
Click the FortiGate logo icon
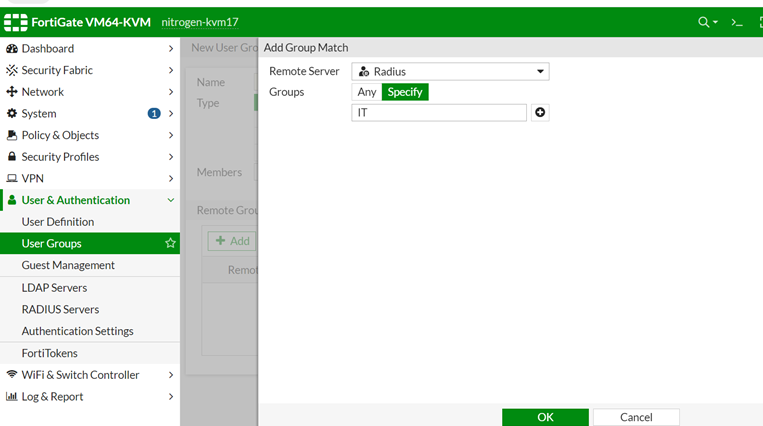tap(15, 22)
